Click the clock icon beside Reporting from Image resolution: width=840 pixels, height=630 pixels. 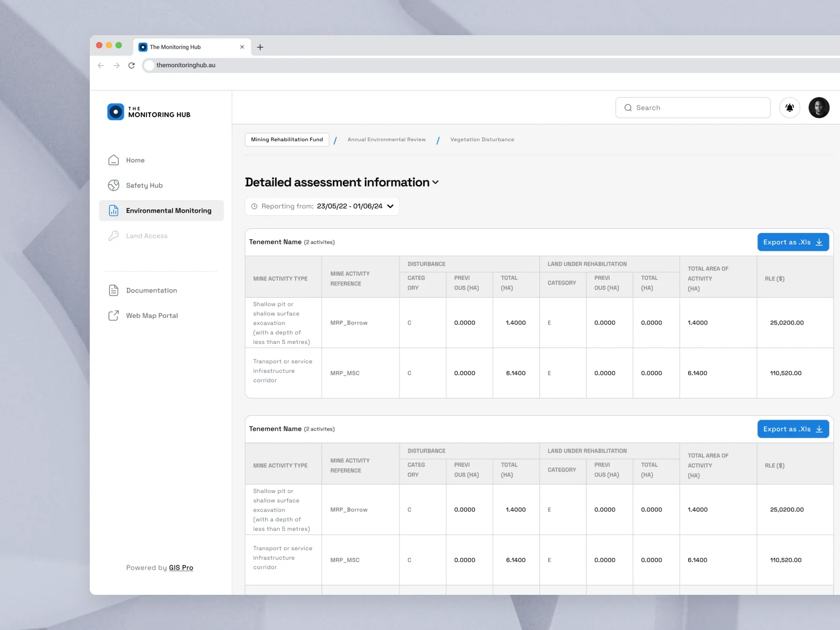point(255,206)
